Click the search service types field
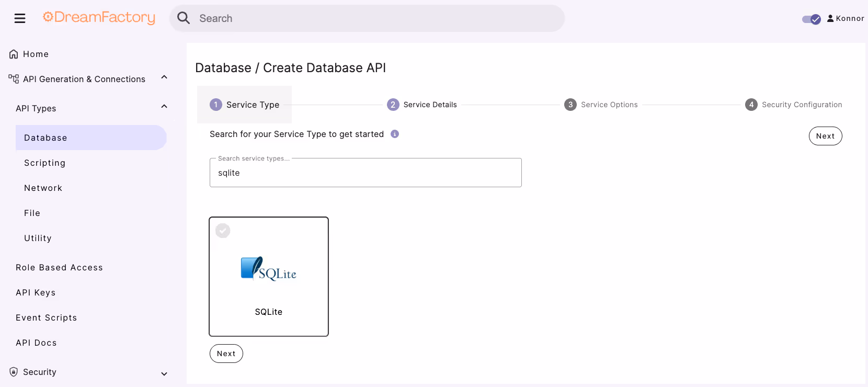 pos(366,173)
